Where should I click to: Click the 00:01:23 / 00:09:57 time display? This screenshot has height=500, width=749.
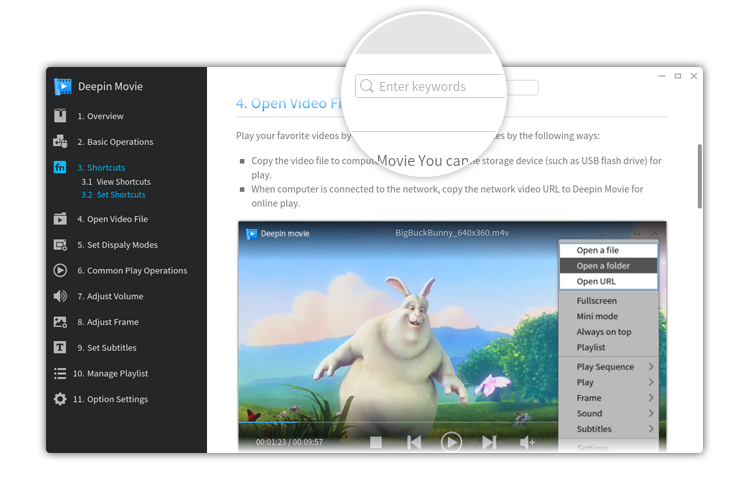[289, 442]
